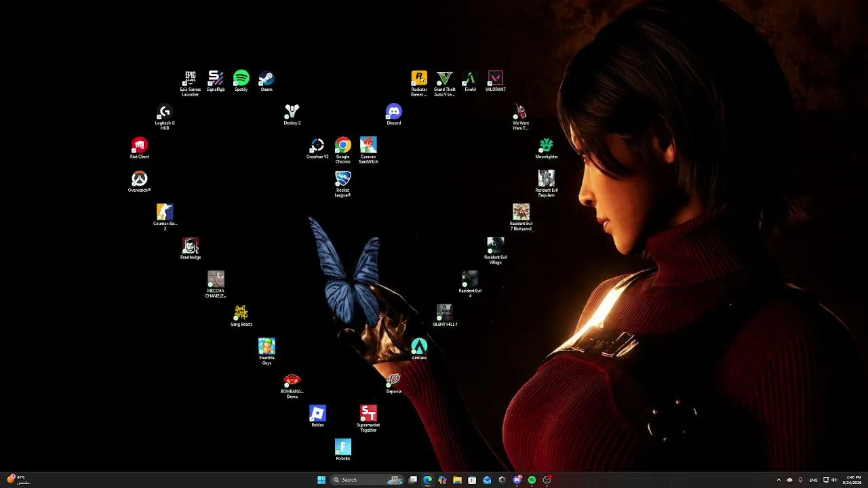The height and width of the screenshot is (488, 868).
Task: Click the Crosshair V2 desktop icon
Action: 317,148
